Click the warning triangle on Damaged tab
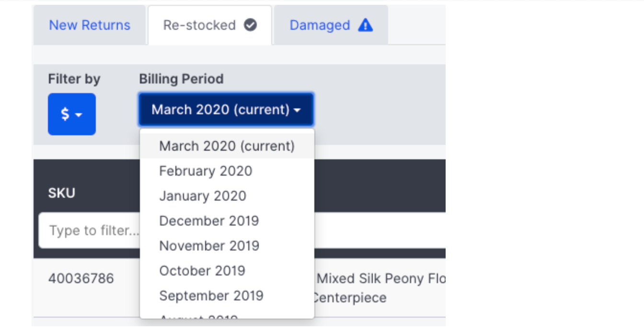This screenshot has height=333, width=644. (x=364, y=25)
